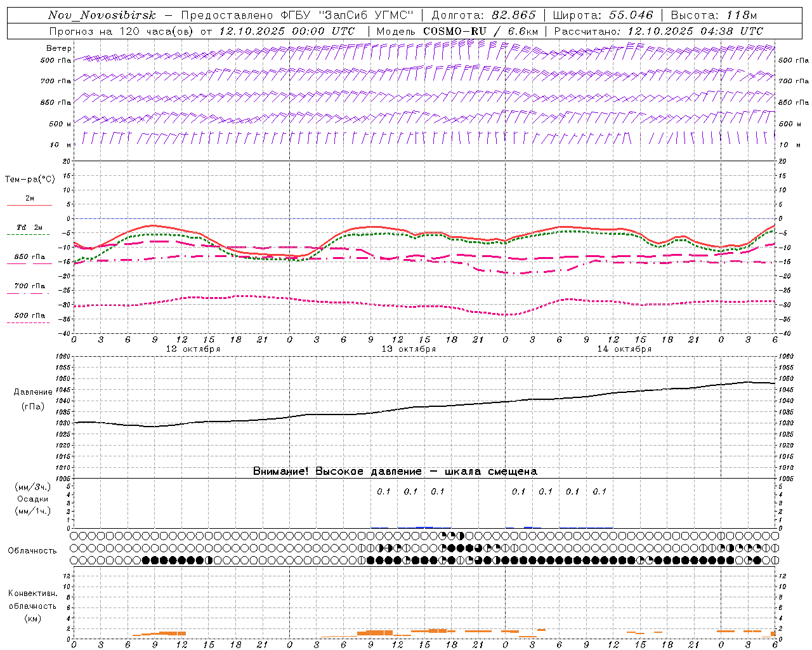This screenshot has width=812, height=650.
Task: Click the Nov_Novosibirsk station title
Action: (x=101, y=16)
